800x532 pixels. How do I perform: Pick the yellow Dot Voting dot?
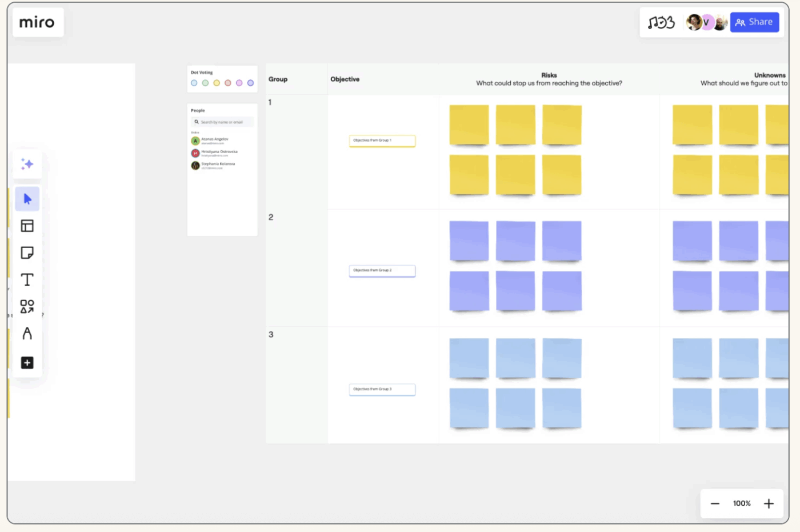[x=217, y=83]
